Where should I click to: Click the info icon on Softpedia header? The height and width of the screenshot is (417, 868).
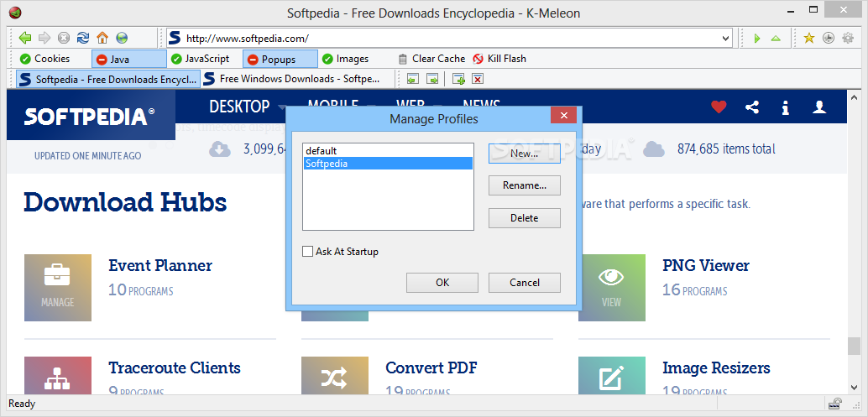pos(785,107)
